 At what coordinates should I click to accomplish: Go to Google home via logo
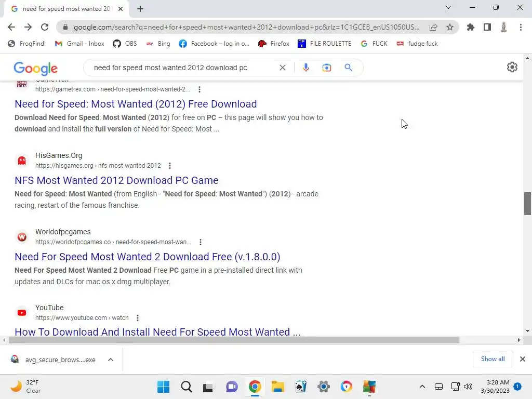(36, 68)
